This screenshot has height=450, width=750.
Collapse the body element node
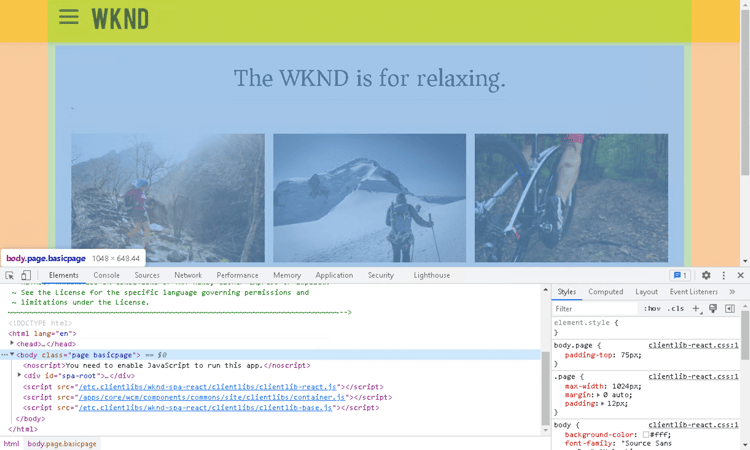(x=12, y=354)
